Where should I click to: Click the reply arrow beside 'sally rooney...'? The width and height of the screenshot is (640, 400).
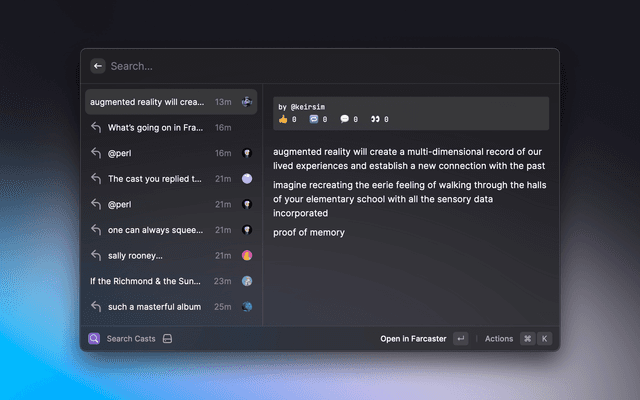click(x=96, y=256)
